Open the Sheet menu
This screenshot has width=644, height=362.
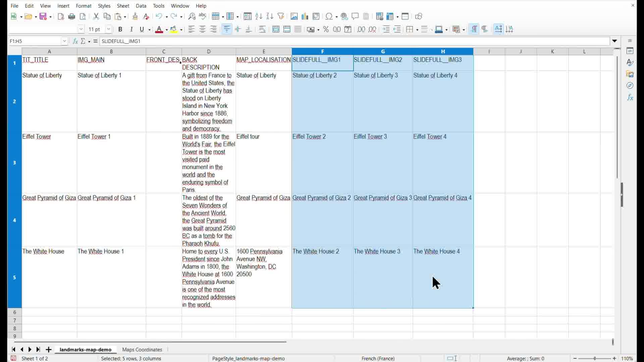(123, 6)
